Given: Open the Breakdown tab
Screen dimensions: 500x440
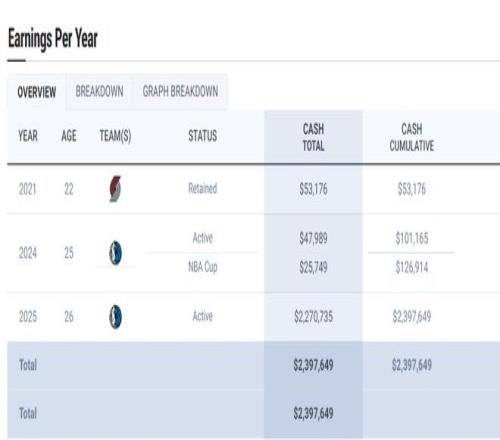Looking at the screenshot, I should click(x=99, y=91).
